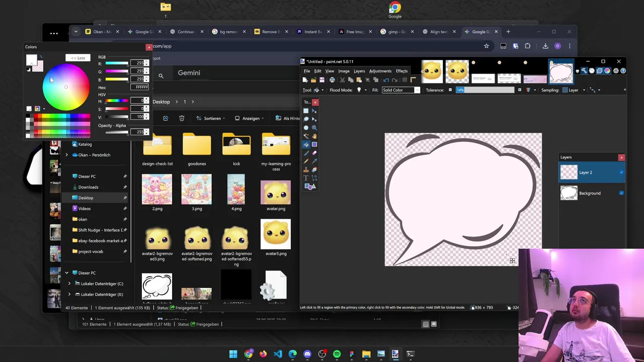Image resolution: width=644 pixels, height=362 pixels.
Task: Click the Tolerance slider bar
Action: [x=485, y=90]
